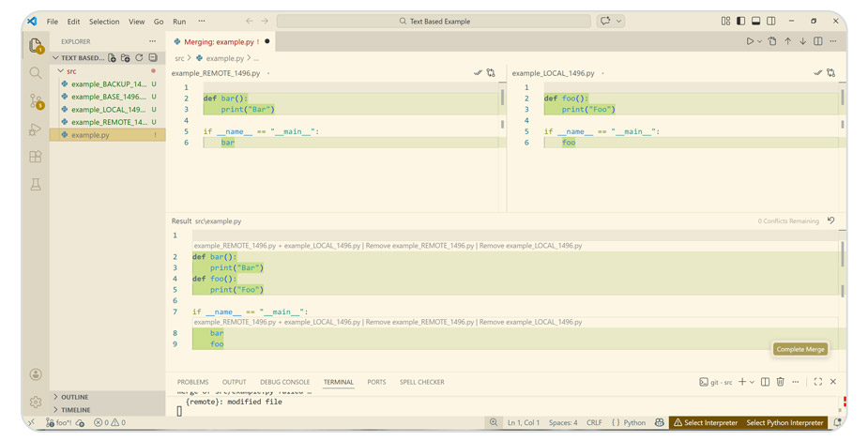868x441 pixels.
Task: Accept all changes from example_REMOTE_1496.py
Action: pos(478,72)
